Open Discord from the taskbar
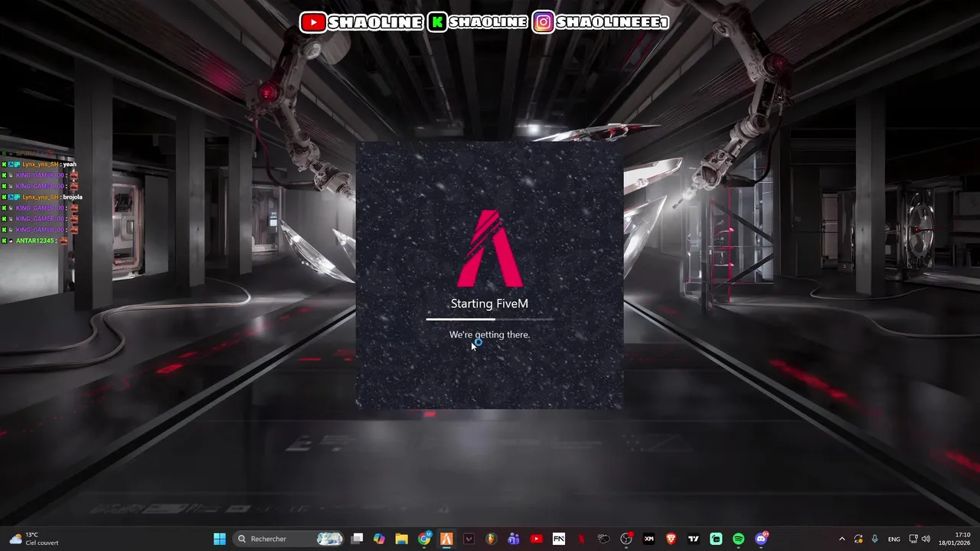 click(x=761, y=539)
